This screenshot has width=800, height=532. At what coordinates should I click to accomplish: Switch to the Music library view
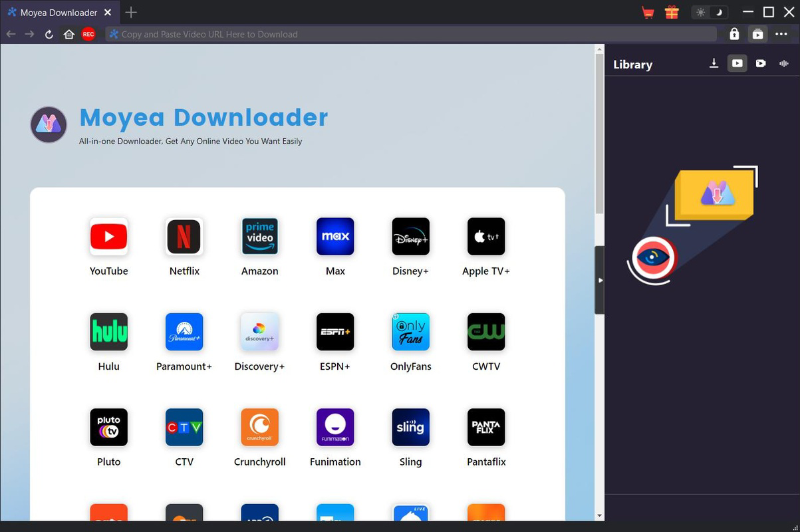pos(783,63)
